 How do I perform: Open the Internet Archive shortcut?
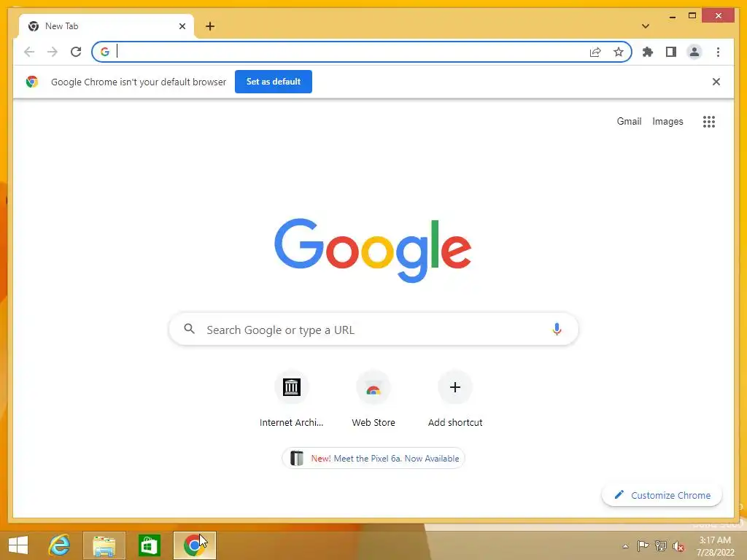(x=292, y=399)
